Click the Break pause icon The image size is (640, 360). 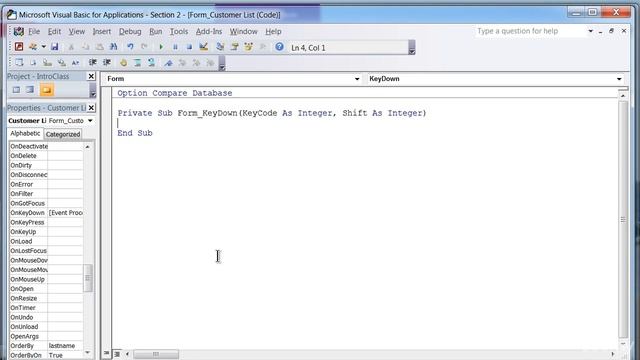175,47
